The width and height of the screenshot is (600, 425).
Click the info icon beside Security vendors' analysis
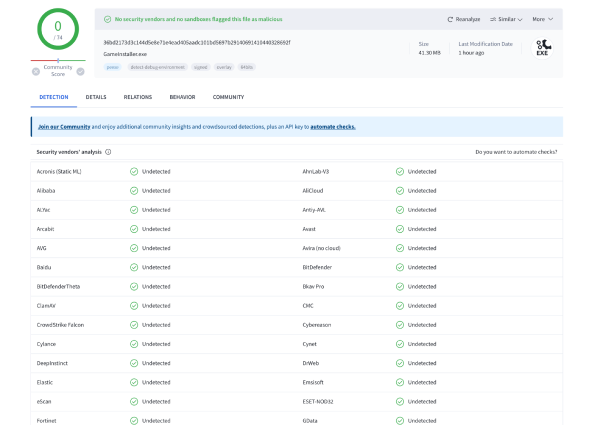coord(108,152)
